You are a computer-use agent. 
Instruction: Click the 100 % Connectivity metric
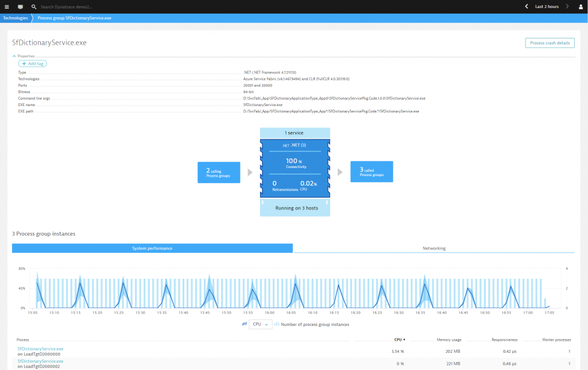point(295,163)
